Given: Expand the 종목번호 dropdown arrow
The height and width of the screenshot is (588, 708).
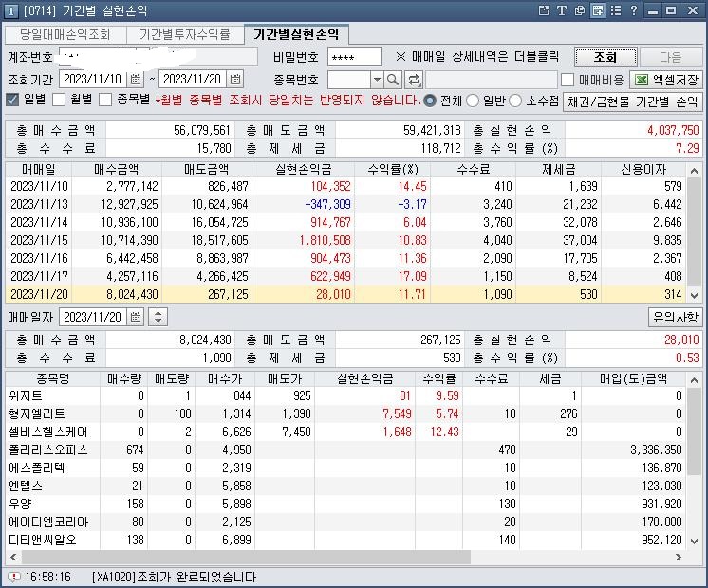Looking at the screenshot, I should tap(377, 80).
